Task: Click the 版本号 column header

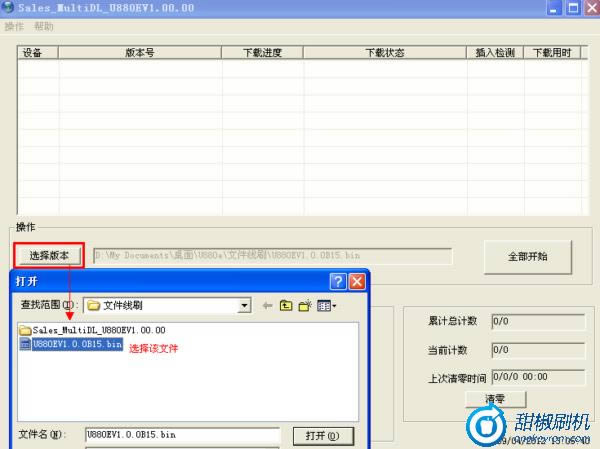Action: [139, 52]
